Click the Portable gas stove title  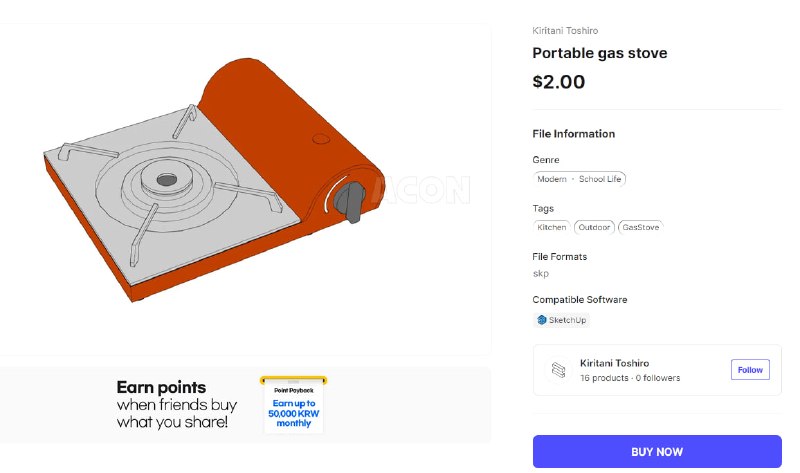pos(599,53)
